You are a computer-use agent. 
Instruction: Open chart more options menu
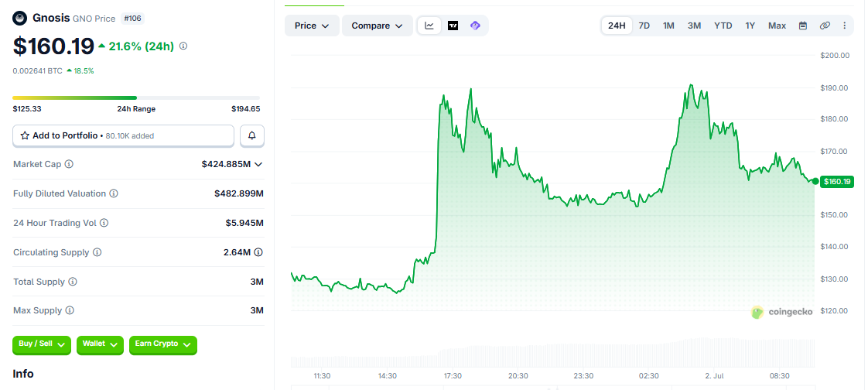tap(844, 26)
